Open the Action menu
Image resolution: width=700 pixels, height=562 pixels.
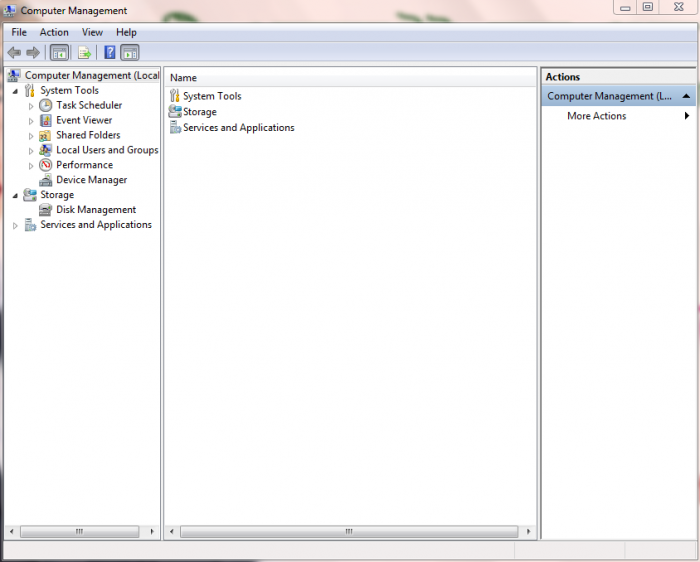point(54,32)
